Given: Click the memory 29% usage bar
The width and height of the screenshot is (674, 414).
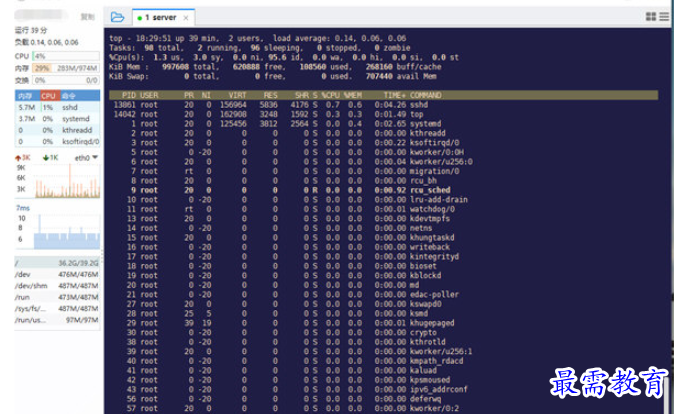Looking at the screenshot, I should point(66,68).
